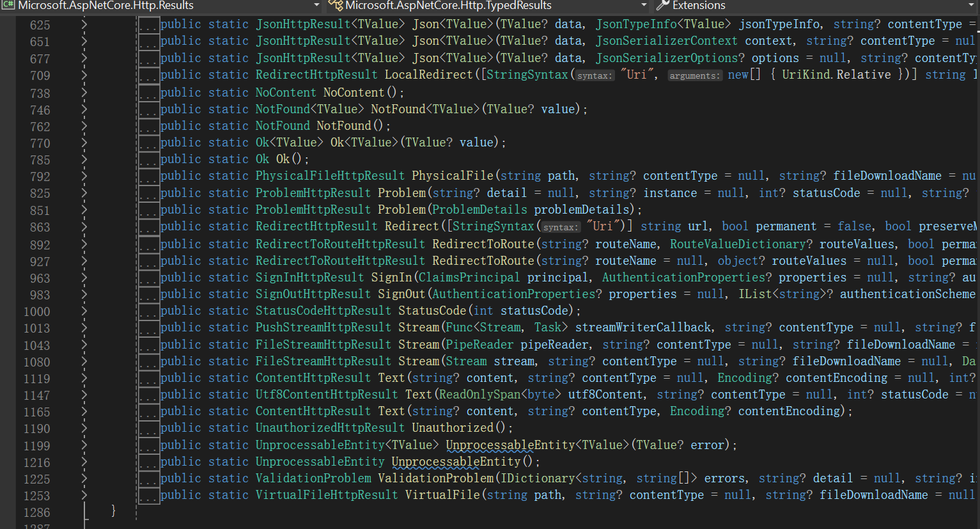Viewport: 980px width, 529px height.
Task: Click the ellipsis box on line 927
Action: 149,261
